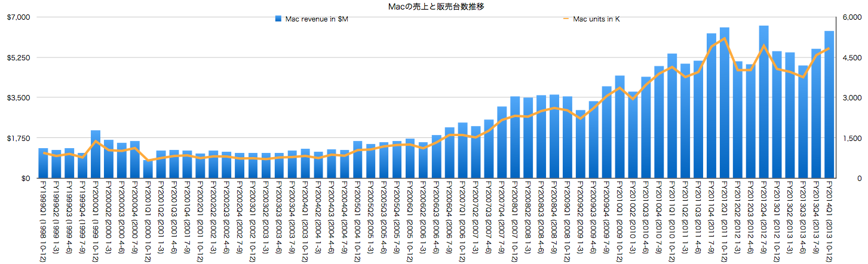868x264 pixels.
Task: Select the revenue bar above FY2014Q1
Action: [830, 105]
